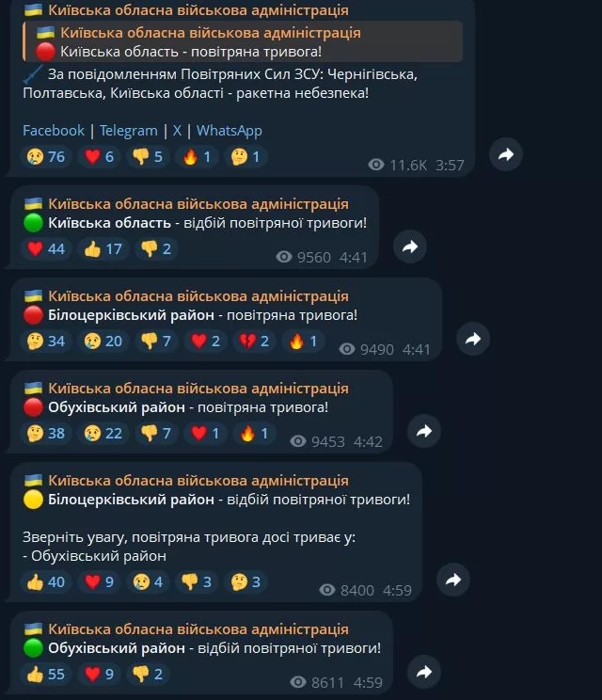Open the quoted reply about повітряна тривога
The image size is (602, 700).
(243, 41)
